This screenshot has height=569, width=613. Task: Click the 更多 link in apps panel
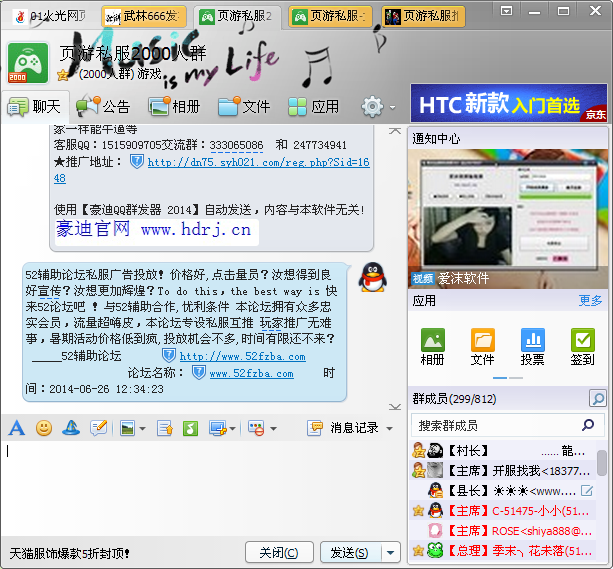tap(590, 301)
